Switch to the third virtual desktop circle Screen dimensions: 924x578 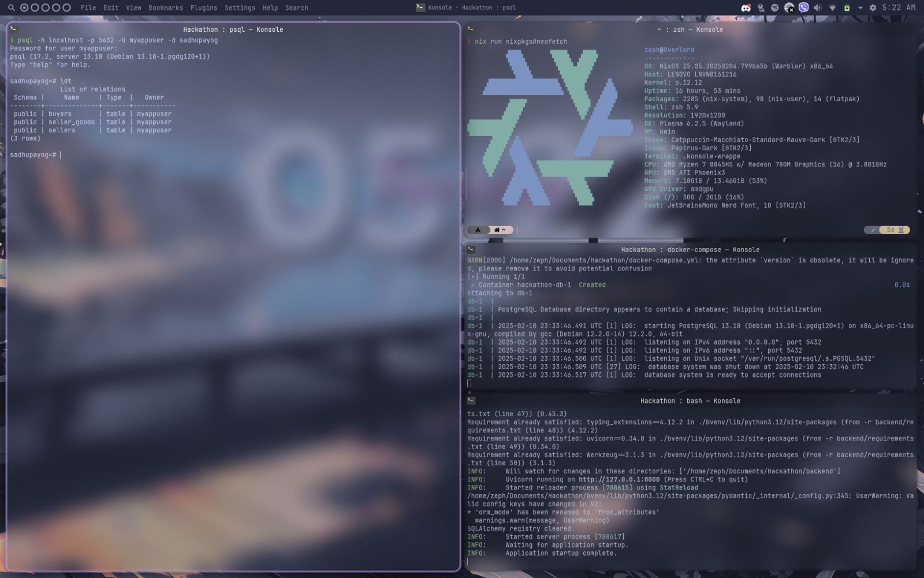46,8
